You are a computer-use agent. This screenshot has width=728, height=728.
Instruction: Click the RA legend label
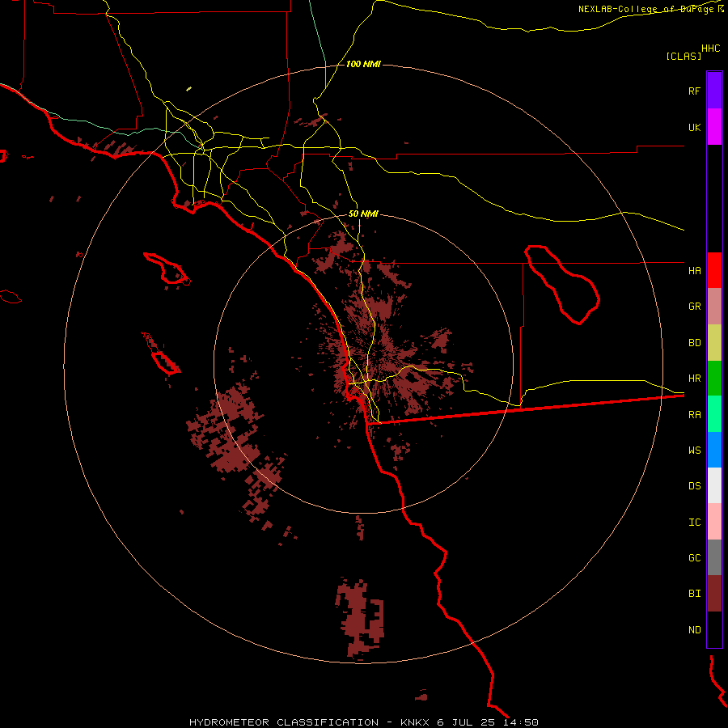pos(694,415)
